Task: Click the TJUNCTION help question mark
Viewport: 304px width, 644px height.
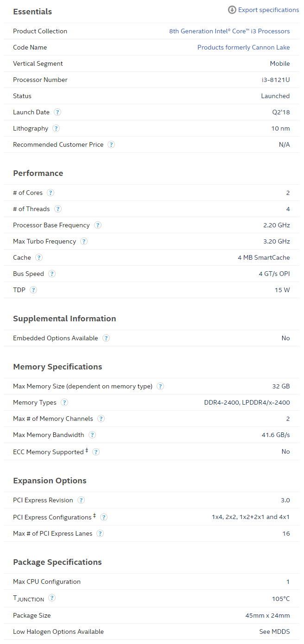Action: (52, 598)
